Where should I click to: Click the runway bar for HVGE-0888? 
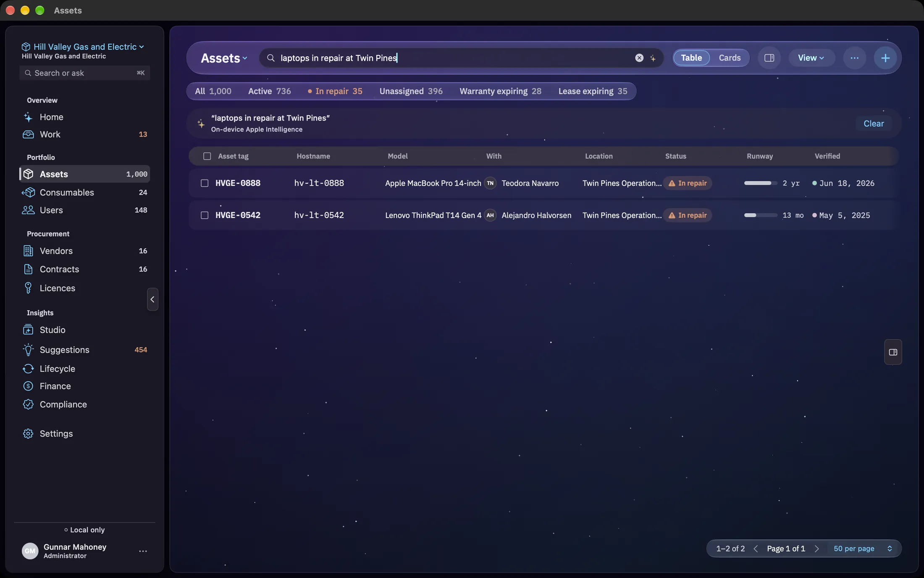pyautogui.click(x=761, y=183)
